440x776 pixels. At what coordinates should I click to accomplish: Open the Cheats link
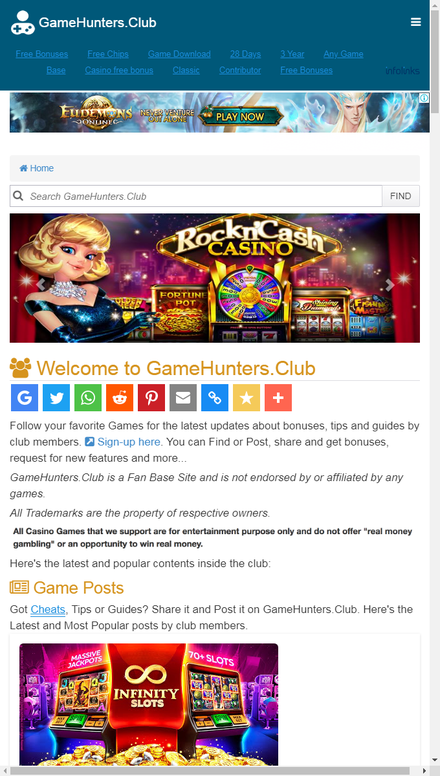point(48,609)
